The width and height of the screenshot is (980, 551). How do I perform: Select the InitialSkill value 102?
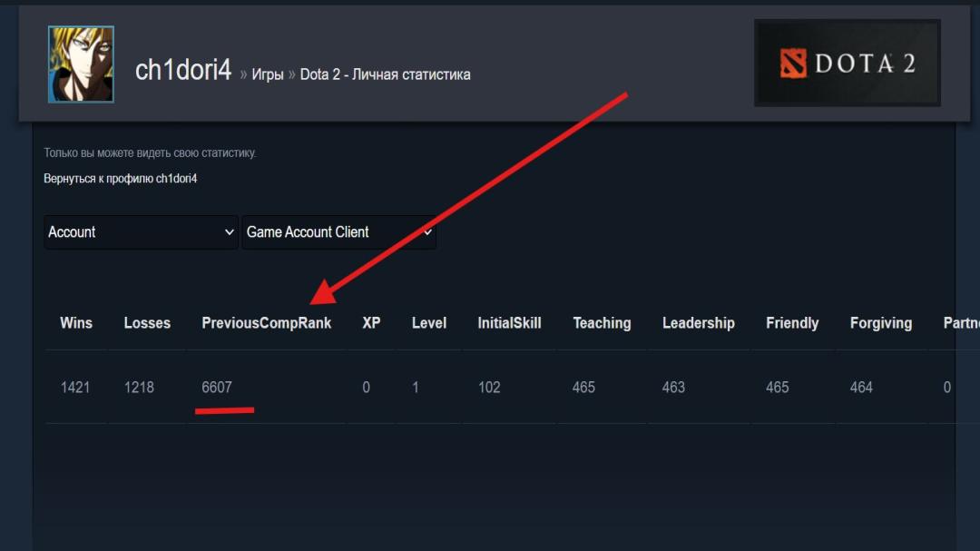(489, 387)
